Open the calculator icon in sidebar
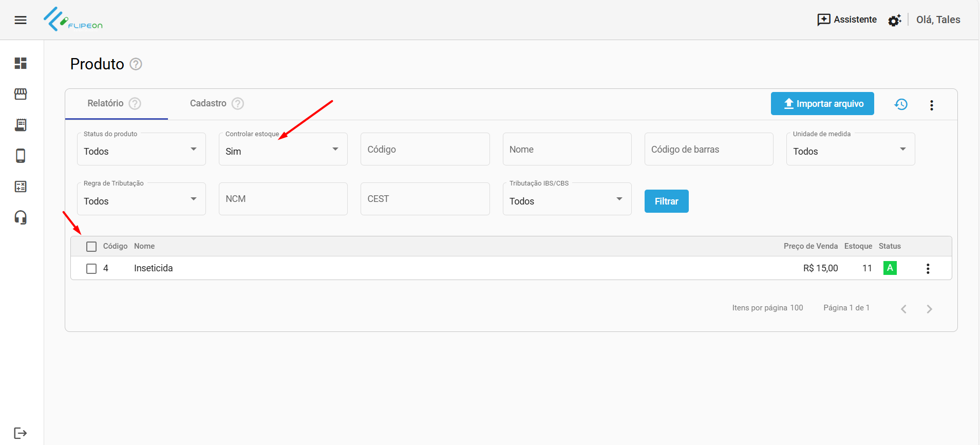Screen dimensions: 980x445 (21, 187)
